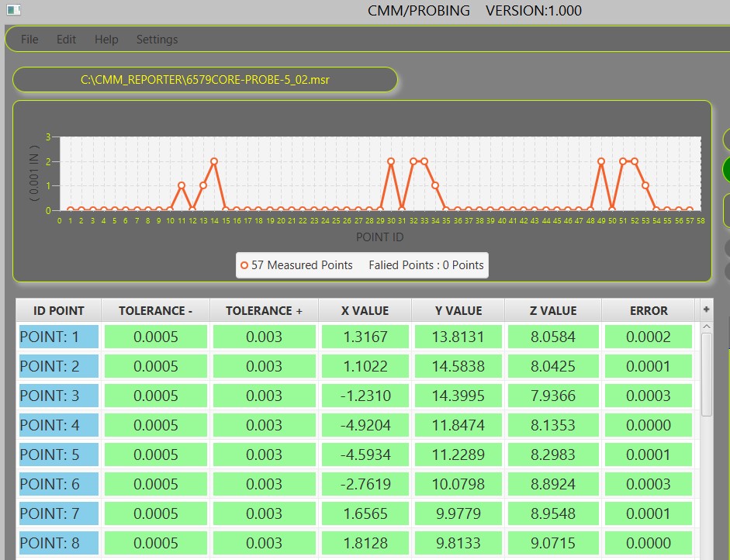Screen dimensions: 730x560
Task: Click Y value 14.5838 cell
Action: (458, 366)
